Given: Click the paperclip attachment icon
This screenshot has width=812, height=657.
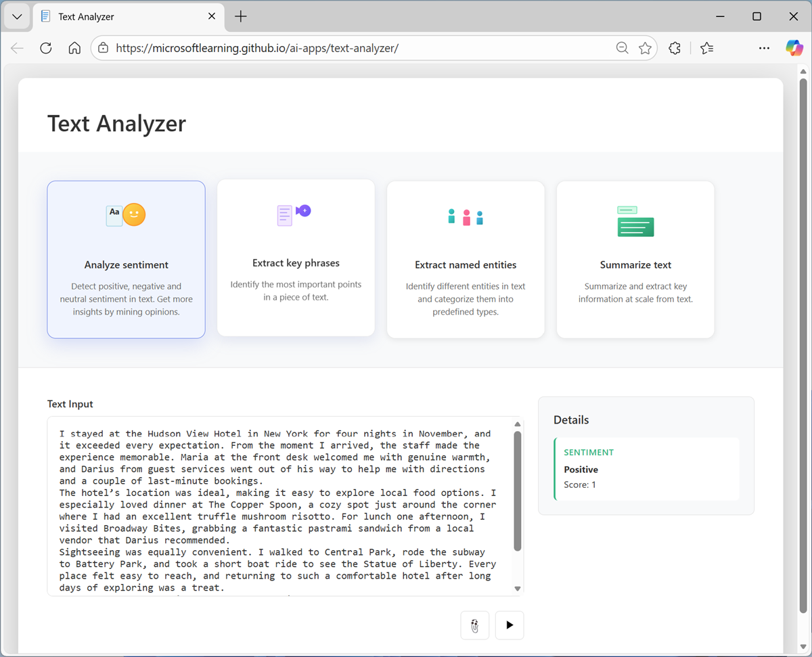Looking at the screenshot, I should (x=474, y=625).
